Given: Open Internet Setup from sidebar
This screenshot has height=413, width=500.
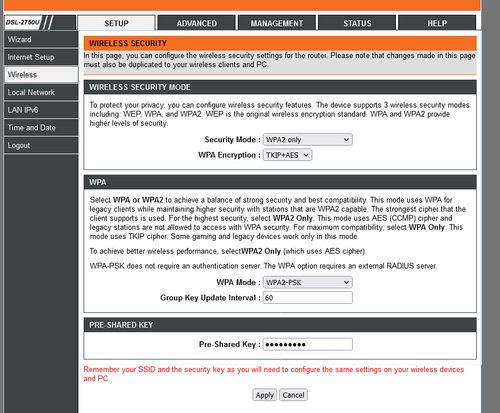Looking at the screenshot, I should [41, 57].
